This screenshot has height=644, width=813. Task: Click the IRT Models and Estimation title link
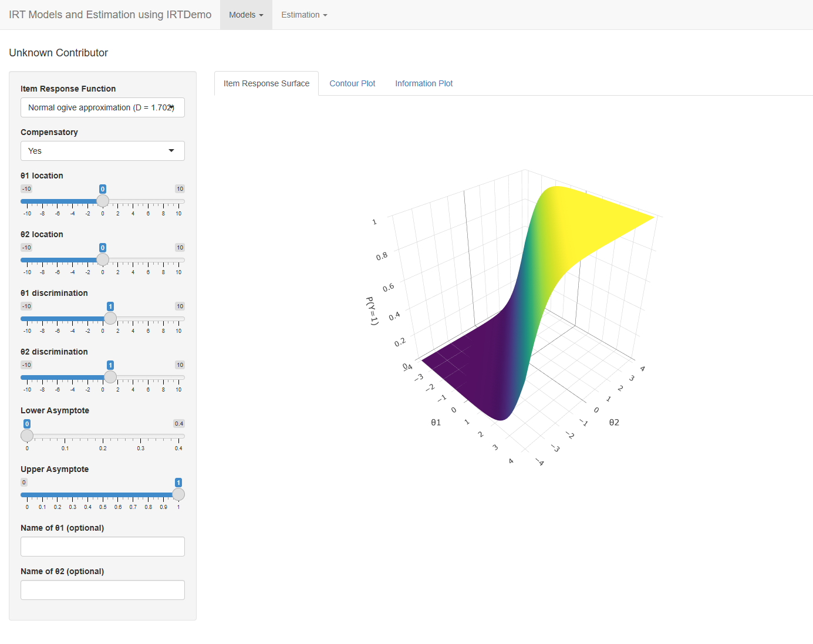[x=110, y=15]
